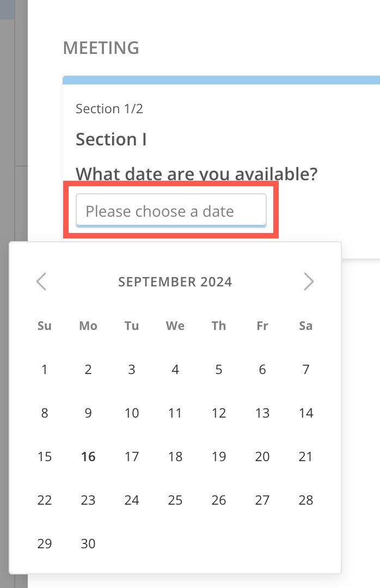Click the MEETING title text
The height and width of the screenshot is (588, 380).
pos(101,48)
